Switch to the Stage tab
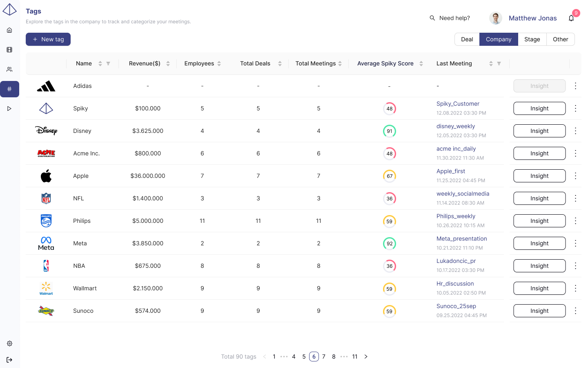This screenshot has height=368, width=588. click(x=532, y=39)
